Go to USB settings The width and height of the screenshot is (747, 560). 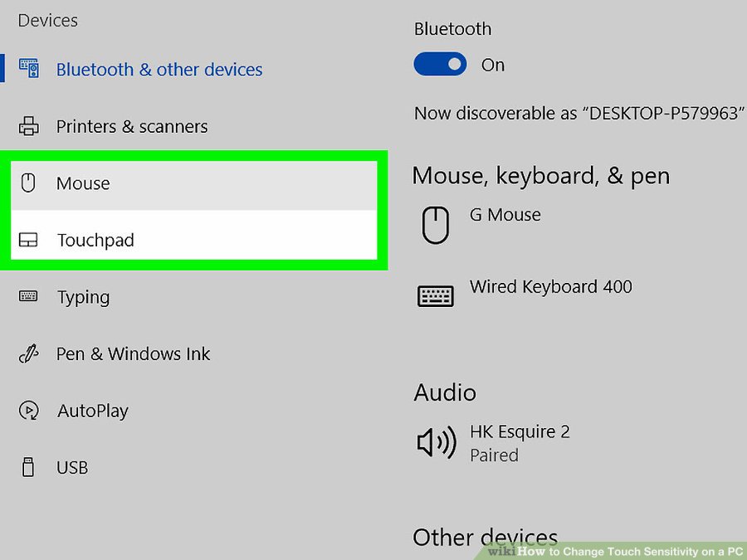click(x=72, y=468)
